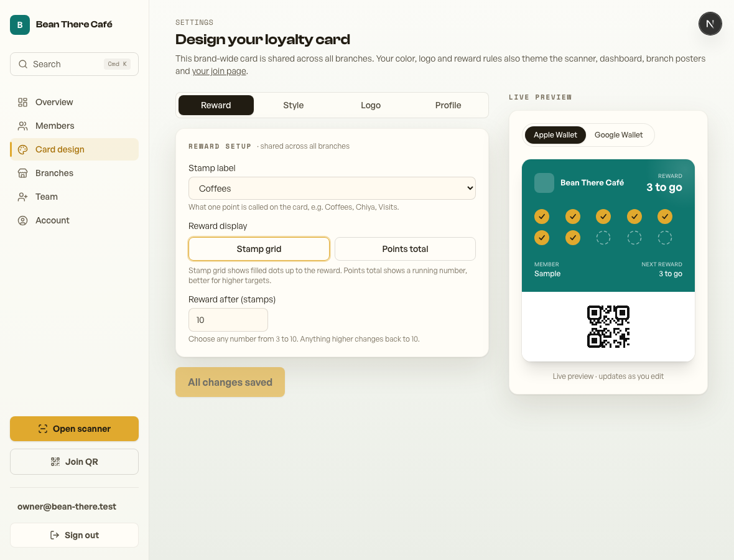734x560 pixels.
Task: Show the Apple Wallet preview
Action: (x=555, y=135)
